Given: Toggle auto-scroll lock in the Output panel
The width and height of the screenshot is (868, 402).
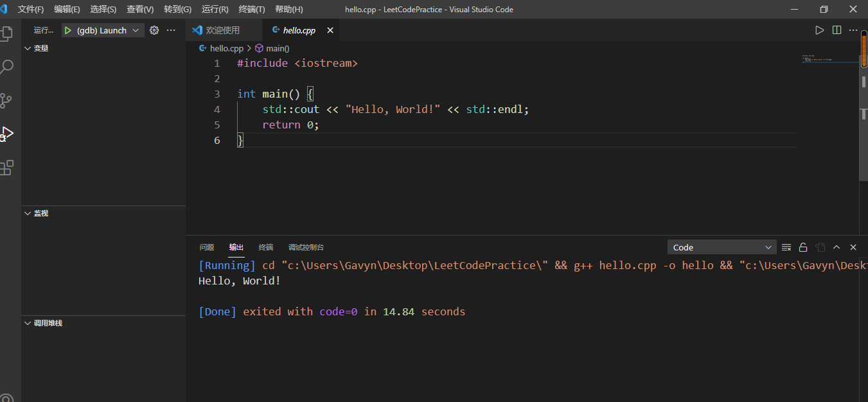Looking at the screenshot, I should pyautogui.click(x=802, y=247).
